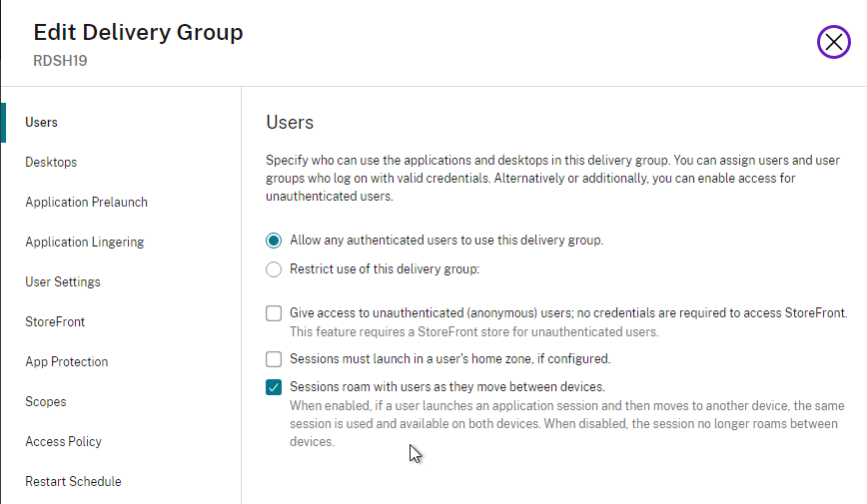Uncheck Sessions roam with users checkbox
This screenshot has width=867, height=504.
273,387
